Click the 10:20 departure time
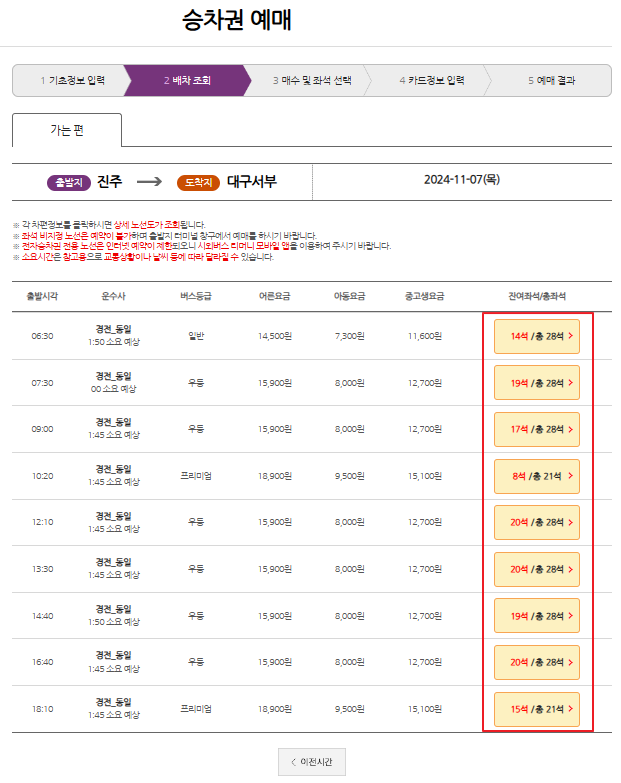 pyautogui.click(x=42, y=476)
